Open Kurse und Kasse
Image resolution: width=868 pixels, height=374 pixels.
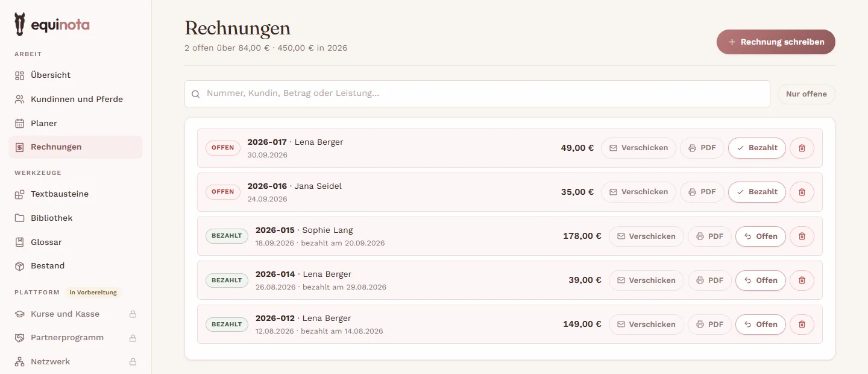point(75,314)
